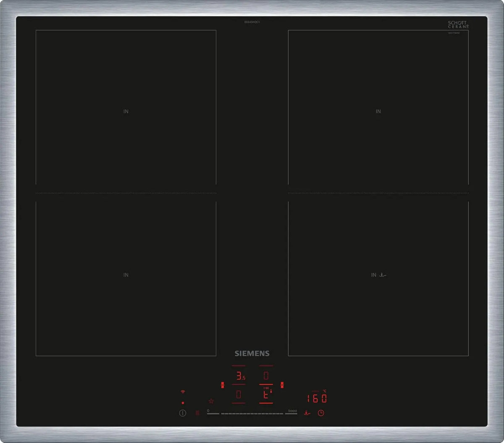Select the front-left zone showing 0
Screen dimensions: 504x443
point(239,394)
